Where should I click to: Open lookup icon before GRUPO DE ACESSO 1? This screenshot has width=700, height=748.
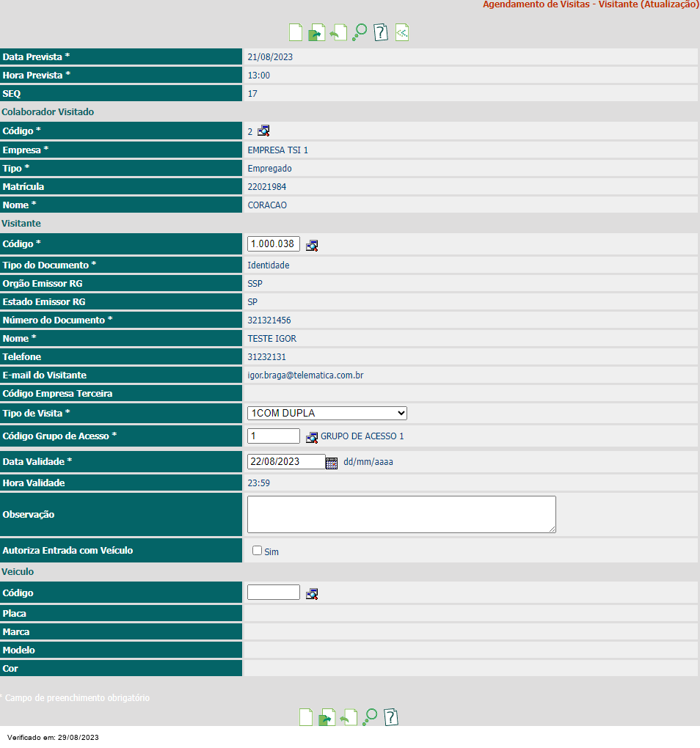312,437
